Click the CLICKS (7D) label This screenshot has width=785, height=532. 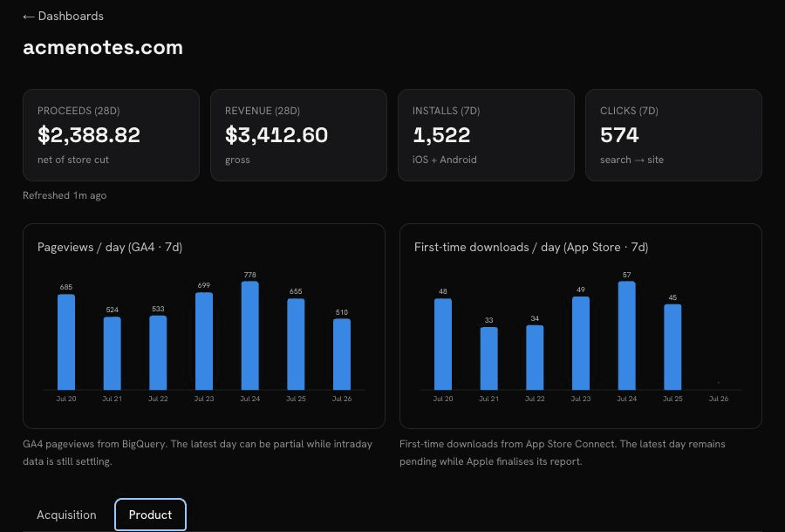pyautogui.click(x=629, y=111)
